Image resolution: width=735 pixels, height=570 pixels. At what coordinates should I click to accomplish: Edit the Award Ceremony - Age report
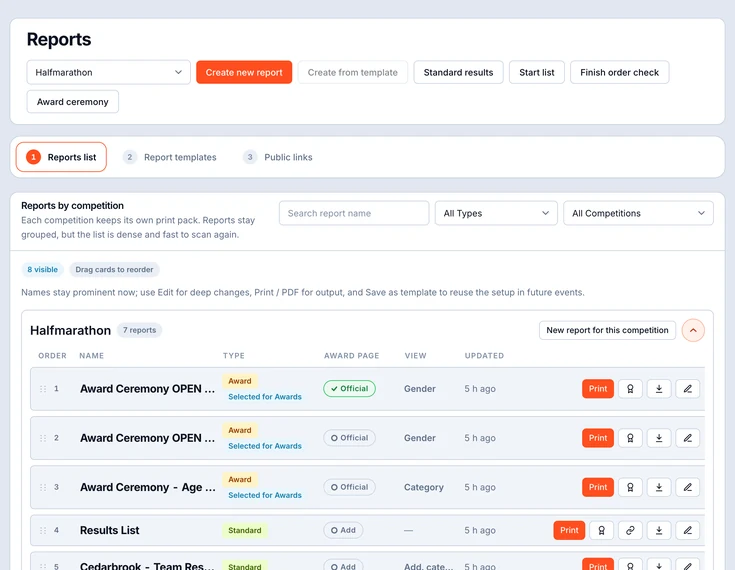(x=687, y=487)
